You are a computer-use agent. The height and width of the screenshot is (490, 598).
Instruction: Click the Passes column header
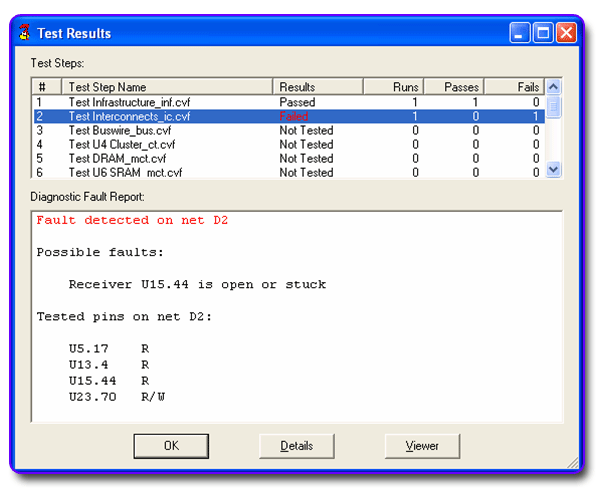click(x=454, y=87)
